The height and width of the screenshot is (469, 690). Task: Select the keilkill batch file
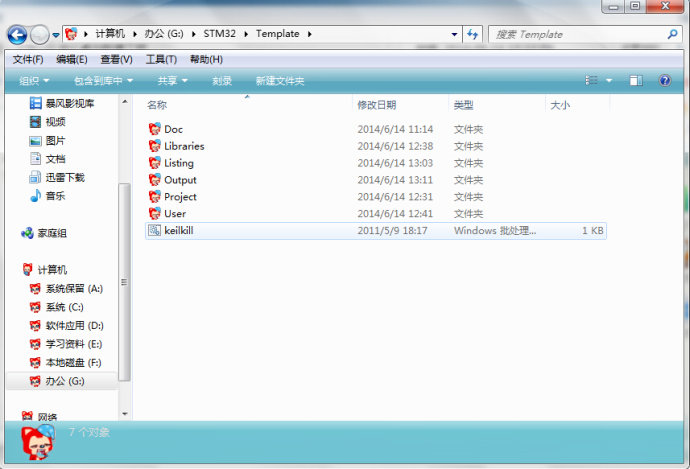[177, 230]
